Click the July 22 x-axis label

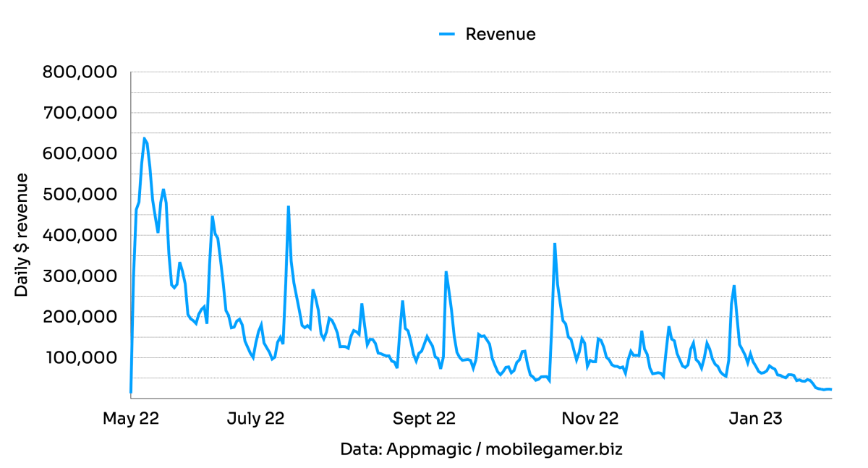click(256, 418)
